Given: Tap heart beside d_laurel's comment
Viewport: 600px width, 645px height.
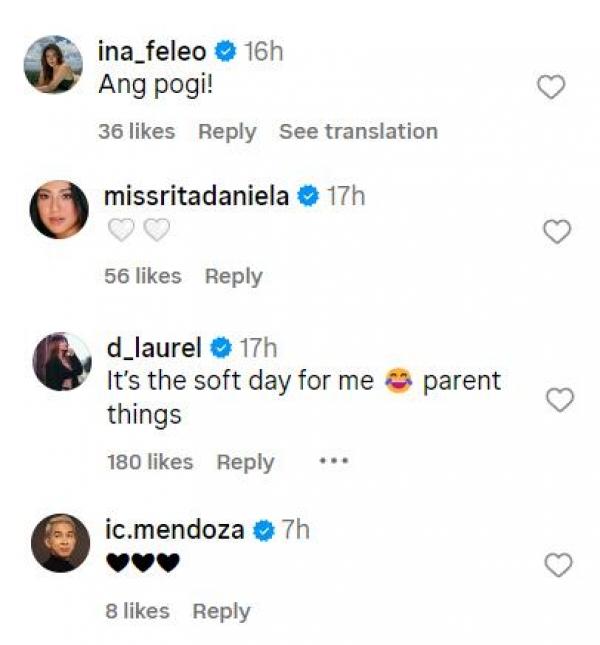Looking at the screenshot, I should click(559, 400).
